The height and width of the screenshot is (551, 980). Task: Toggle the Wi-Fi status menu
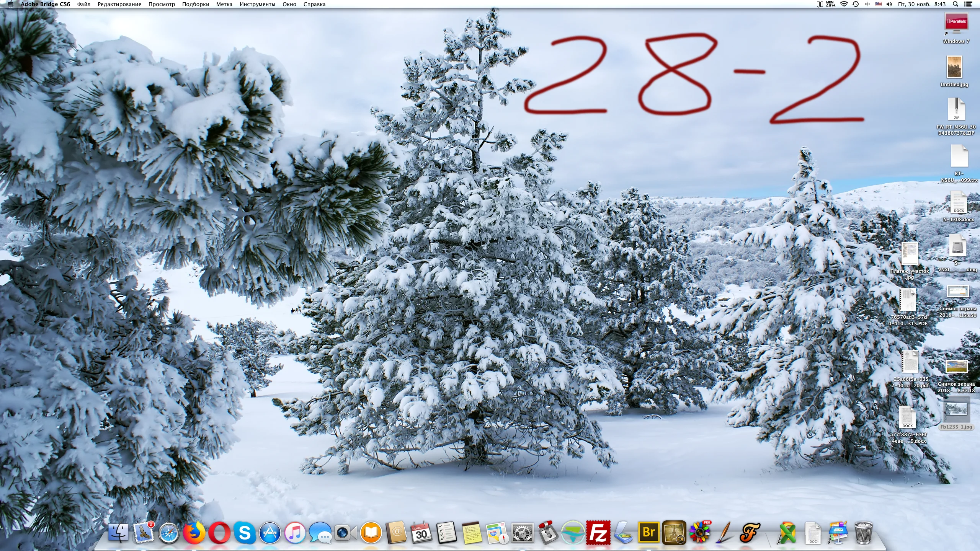844,4
